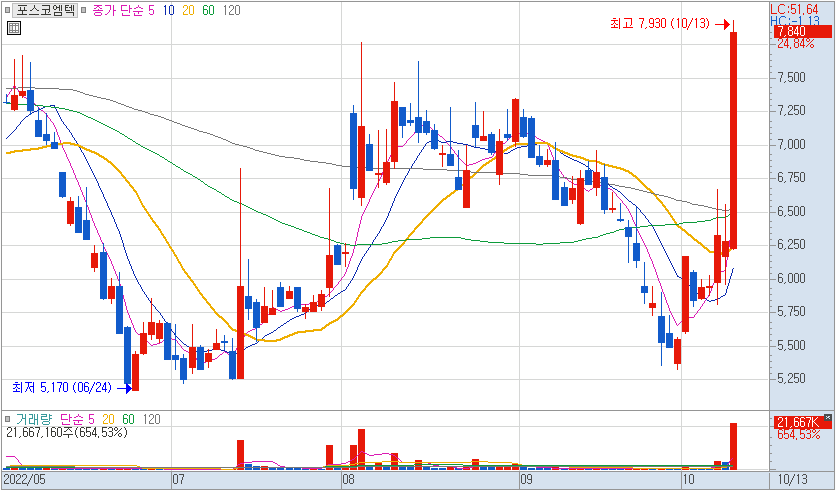Click the 2022/05 date axis label
The height and width of the screenshot is (490, 836).
(x=25, y=479)
